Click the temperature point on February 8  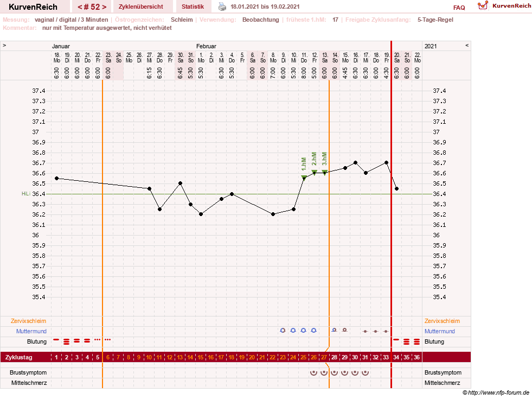click(x=273, y=214)
